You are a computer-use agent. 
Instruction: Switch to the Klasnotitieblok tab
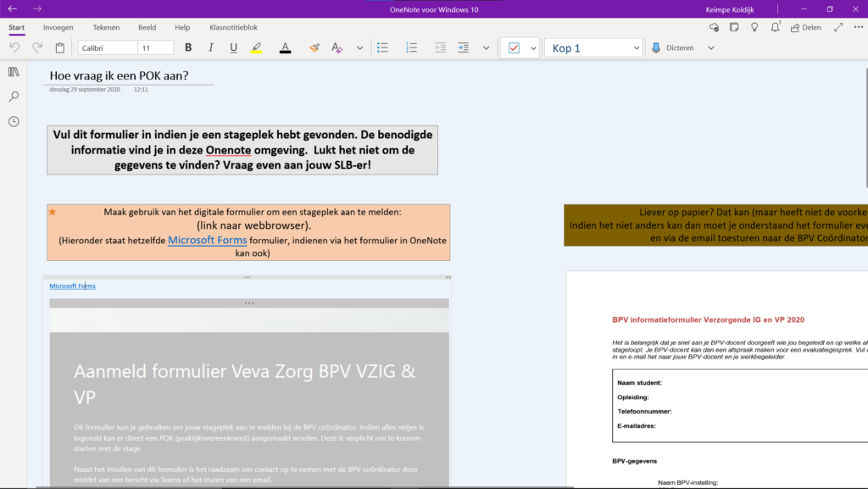pyautogui.click(x=233, y=27)
